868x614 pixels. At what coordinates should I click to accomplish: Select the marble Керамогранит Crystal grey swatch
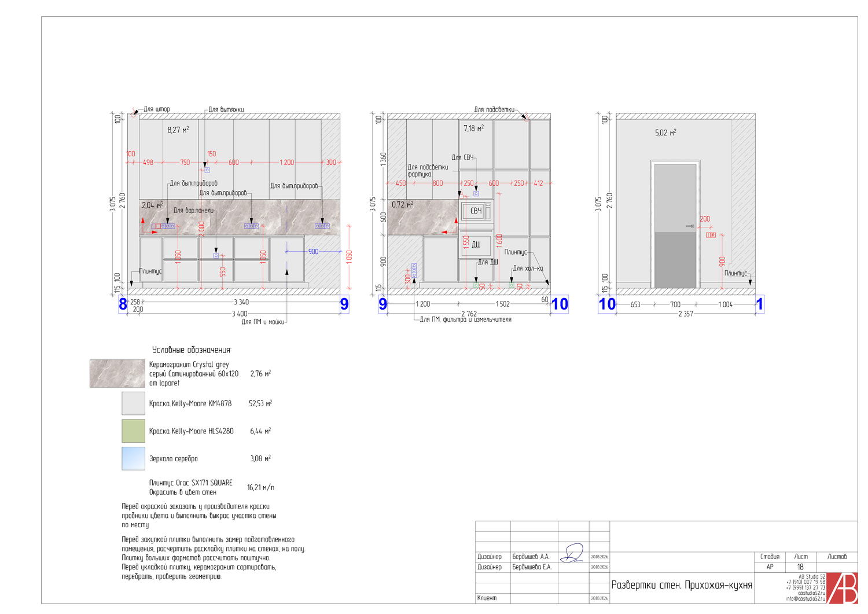point(117,373)
